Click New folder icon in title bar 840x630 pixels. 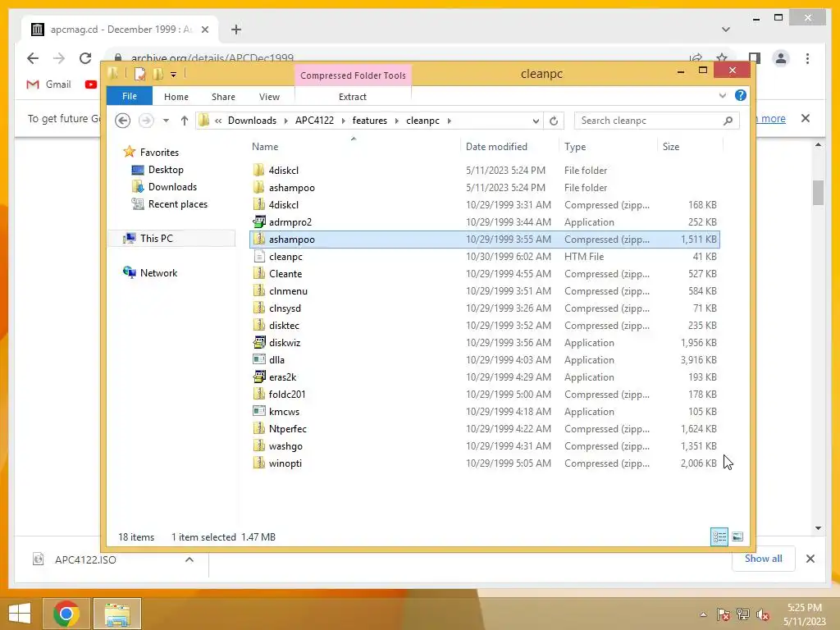(157, 74)
